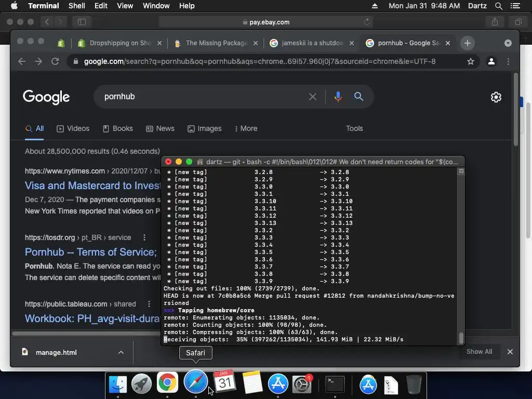Click the Chrome horizontal scrollbar
The width and height of the screenshot is (532, 399).
[x=87, y=334]
